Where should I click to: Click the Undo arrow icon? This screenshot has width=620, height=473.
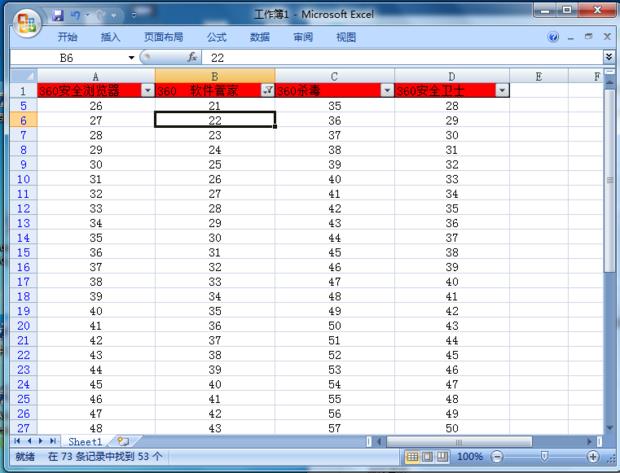point(77,16)
